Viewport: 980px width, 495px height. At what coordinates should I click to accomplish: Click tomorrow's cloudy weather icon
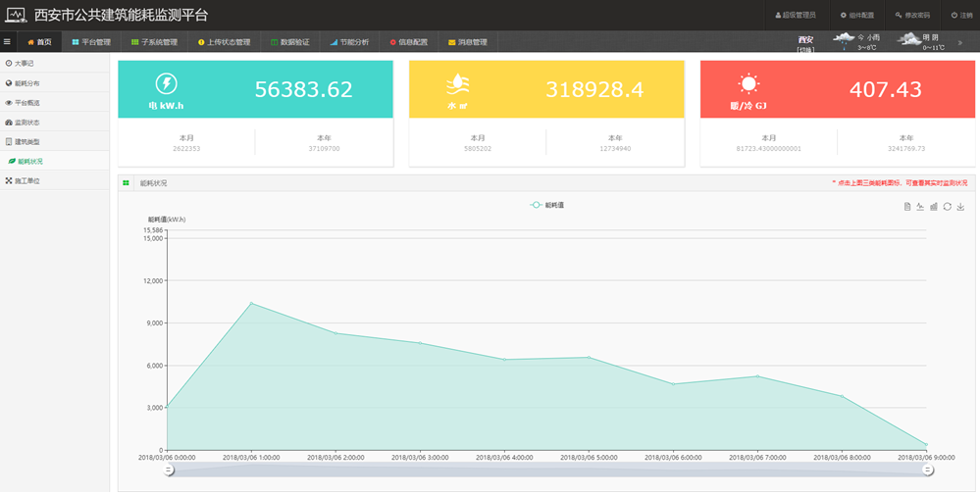click(908, 40)
